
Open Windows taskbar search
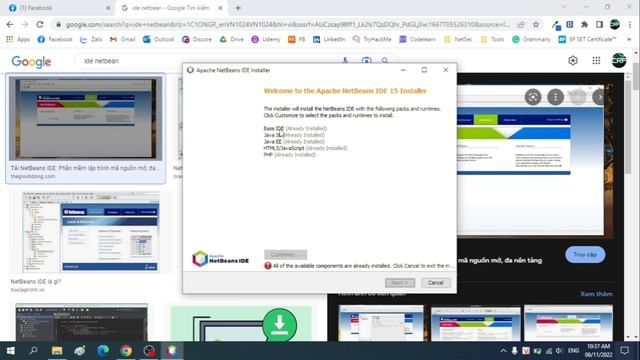click(33, 351)
